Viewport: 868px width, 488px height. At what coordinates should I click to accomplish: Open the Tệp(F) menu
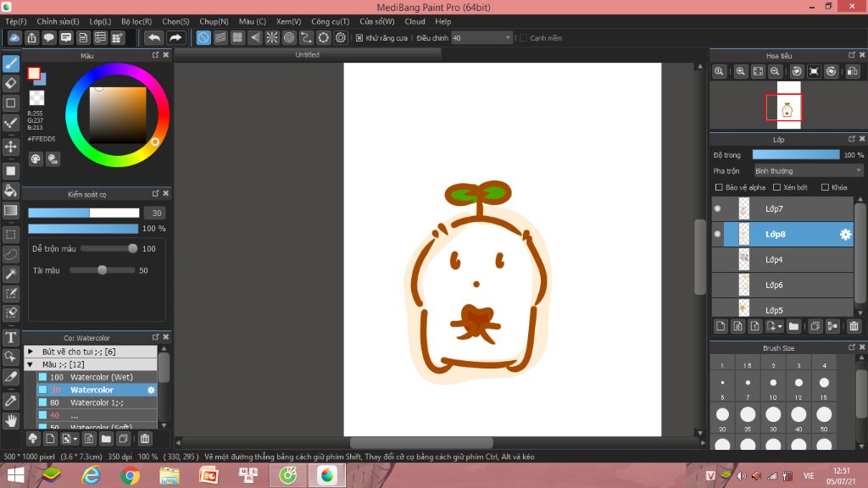coord(16,21)
